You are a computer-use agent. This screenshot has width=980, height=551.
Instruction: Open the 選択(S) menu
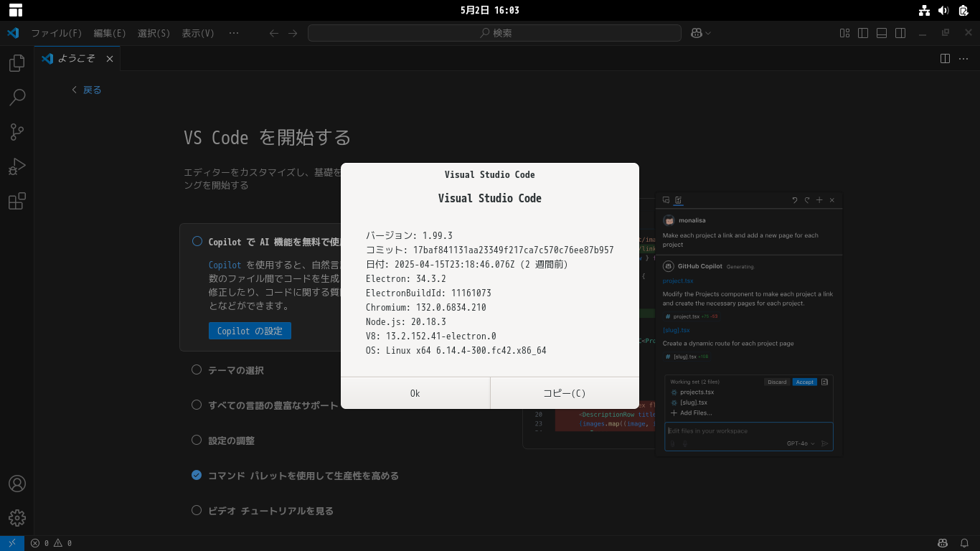pyautogui.click(x=154, y=33)
